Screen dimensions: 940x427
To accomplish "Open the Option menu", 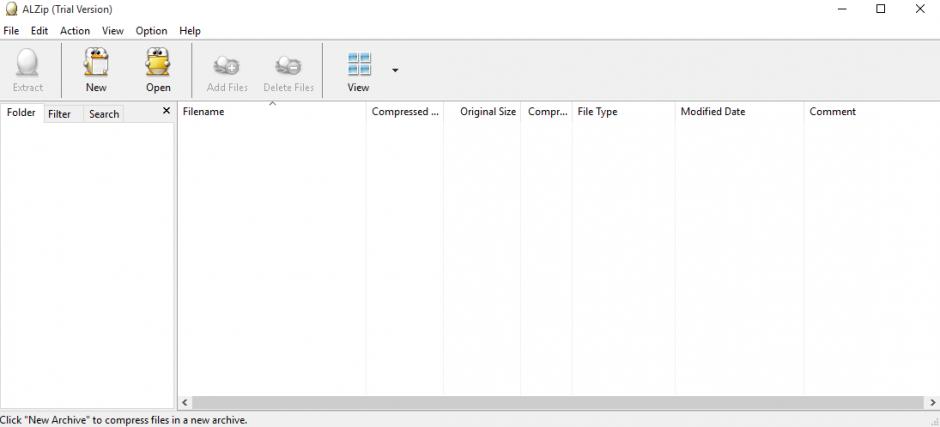I will (151, 31).
